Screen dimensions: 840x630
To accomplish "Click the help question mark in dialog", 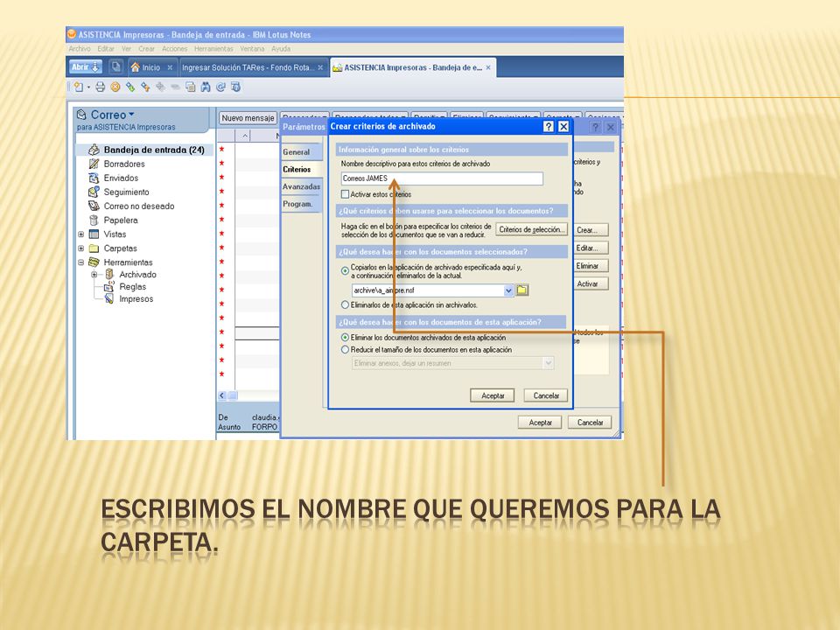I will (548, 126).
